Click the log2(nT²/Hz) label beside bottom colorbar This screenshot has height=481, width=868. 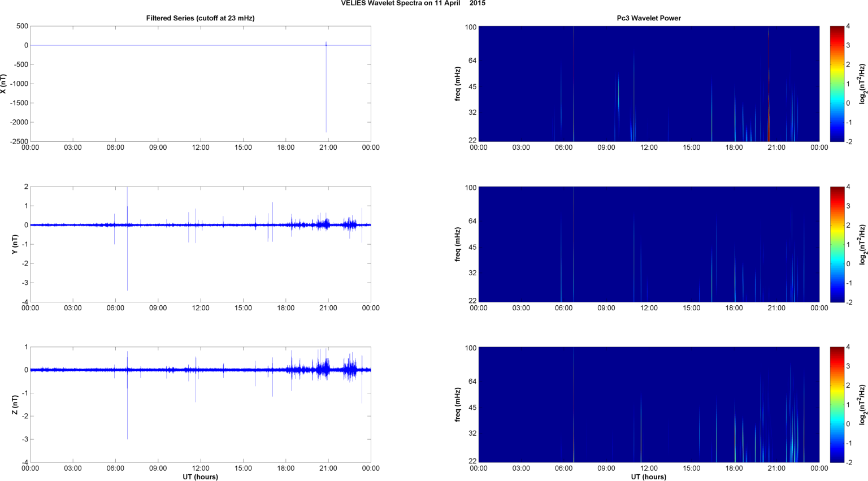tap(862, 405)
